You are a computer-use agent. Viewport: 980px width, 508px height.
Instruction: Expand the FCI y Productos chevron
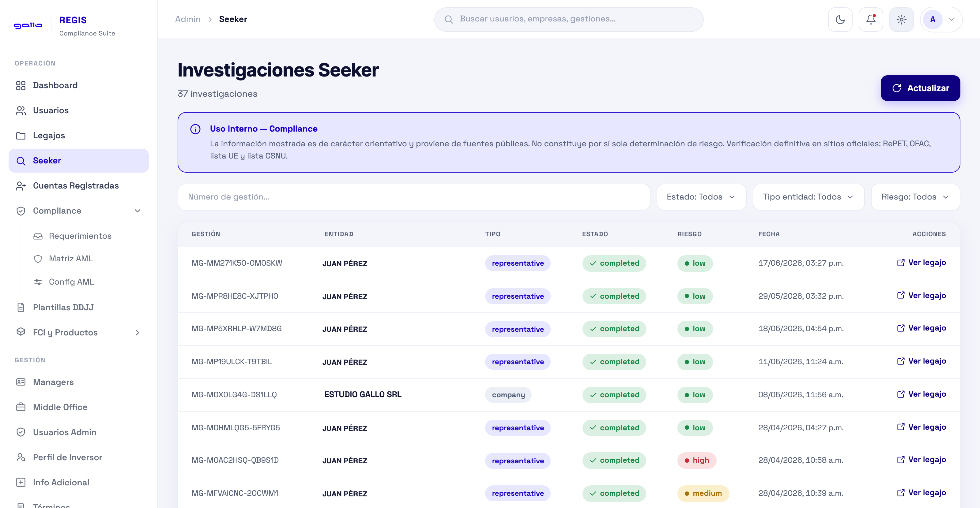click(137, 333)
